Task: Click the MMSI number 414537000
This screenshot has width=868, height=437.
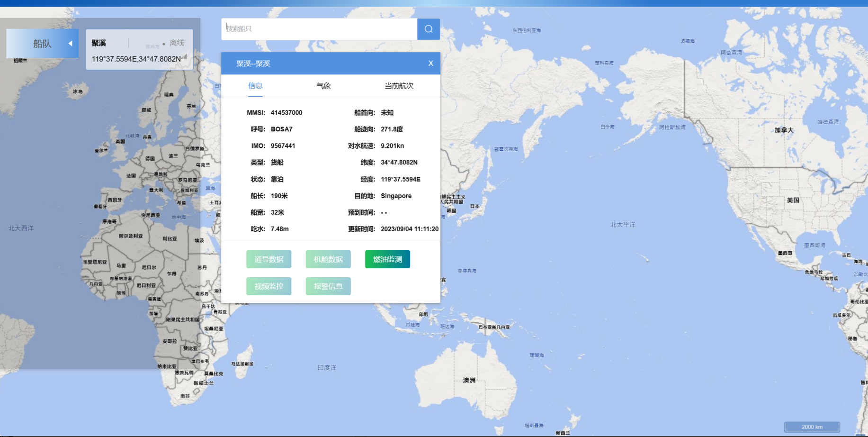Action: click(286, 113)
